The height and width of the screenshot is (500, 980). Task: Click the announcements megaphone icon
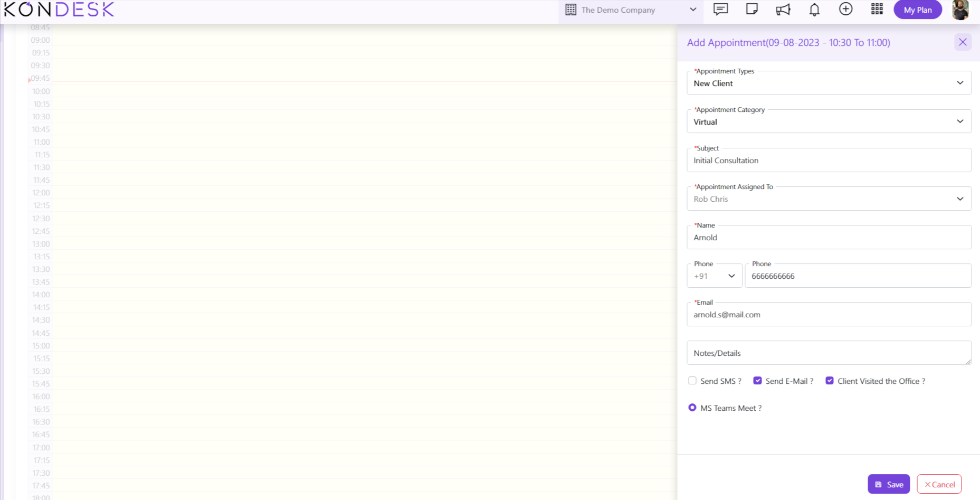pyautogui.click(x=783, y=10)
